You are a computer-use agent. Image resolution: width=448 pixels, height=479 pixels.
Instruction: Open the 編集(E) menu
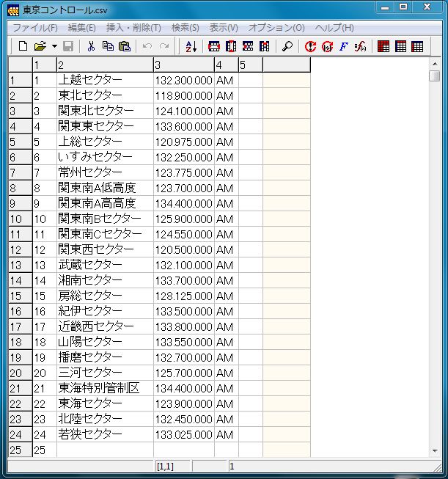point(82,28)
